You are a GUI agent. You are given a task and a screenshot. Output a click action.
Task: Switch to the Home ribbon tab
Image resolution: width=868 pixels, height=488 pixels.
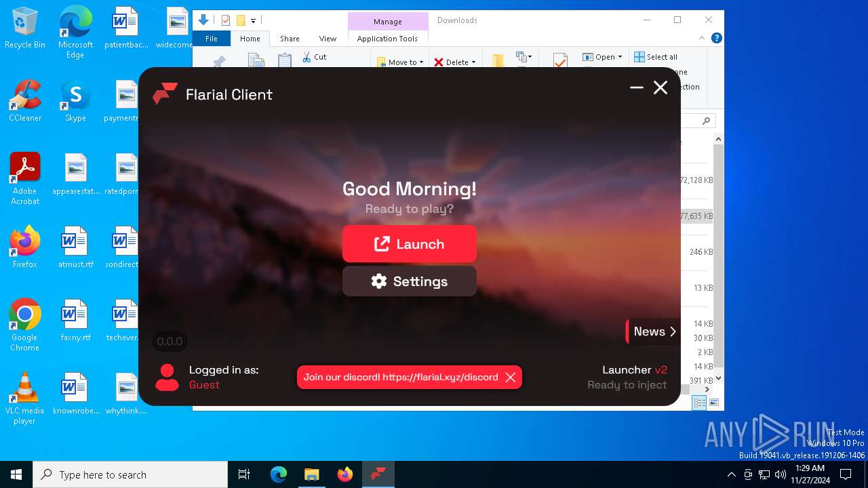(250, 39)
